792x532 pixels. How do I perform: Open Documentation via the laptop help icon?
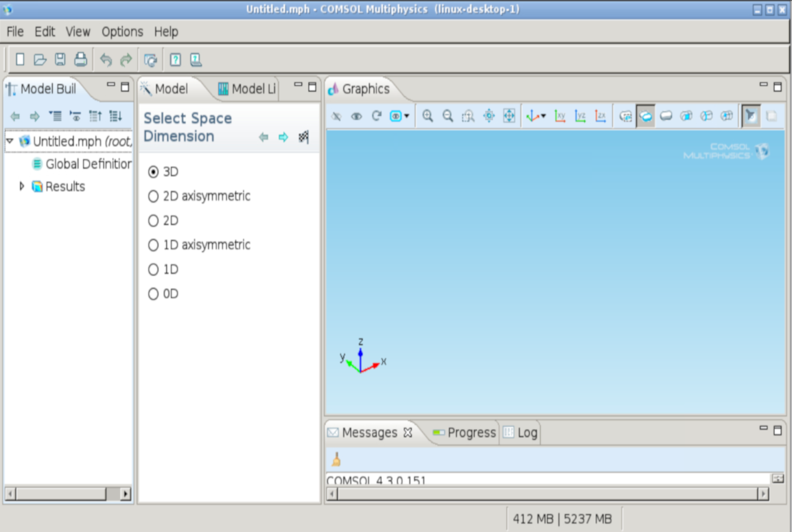click(x=196, y=60)
